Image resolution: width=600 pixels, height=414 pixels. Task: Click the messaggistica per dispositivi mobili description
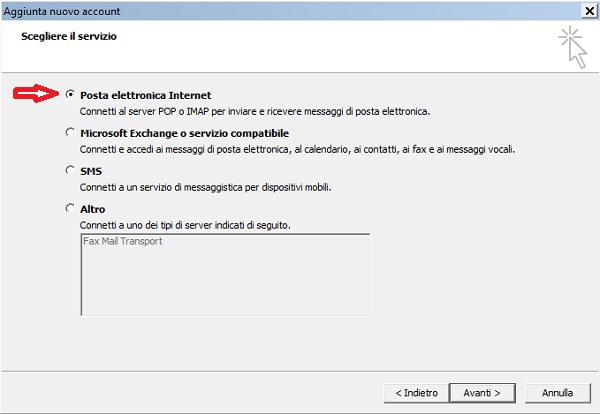tap(205, 187)
